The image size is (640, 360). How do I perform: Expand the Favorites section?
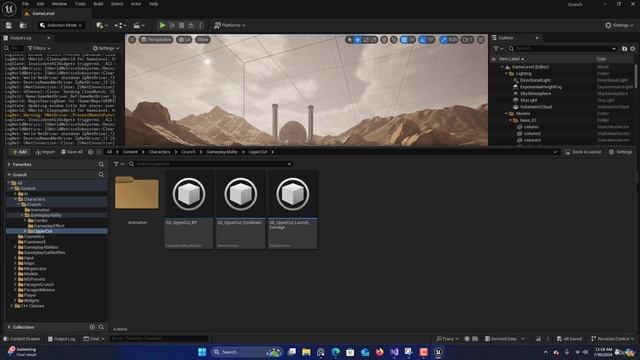9,164
